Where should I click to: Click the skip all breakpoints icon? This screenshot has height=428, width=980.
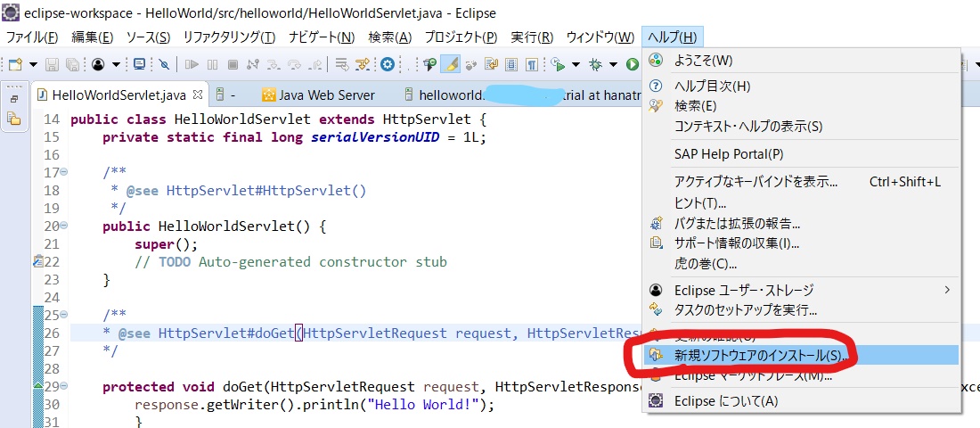(164, 64)
